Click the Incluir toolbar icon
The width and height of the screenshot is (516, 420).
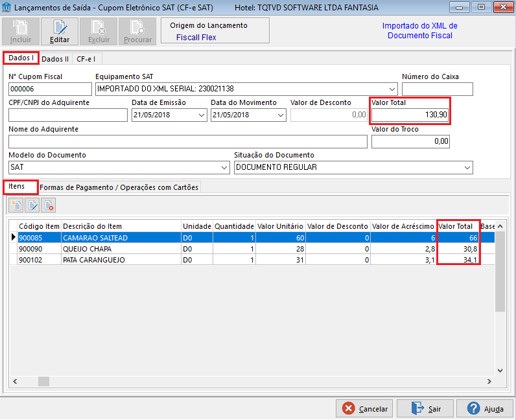click(x=20, y=32)
